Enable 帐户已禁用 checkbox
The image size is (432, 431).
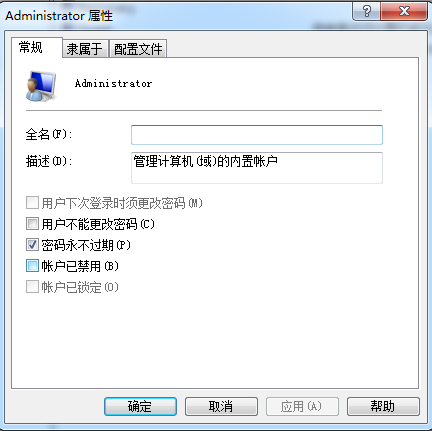(32, 266)
